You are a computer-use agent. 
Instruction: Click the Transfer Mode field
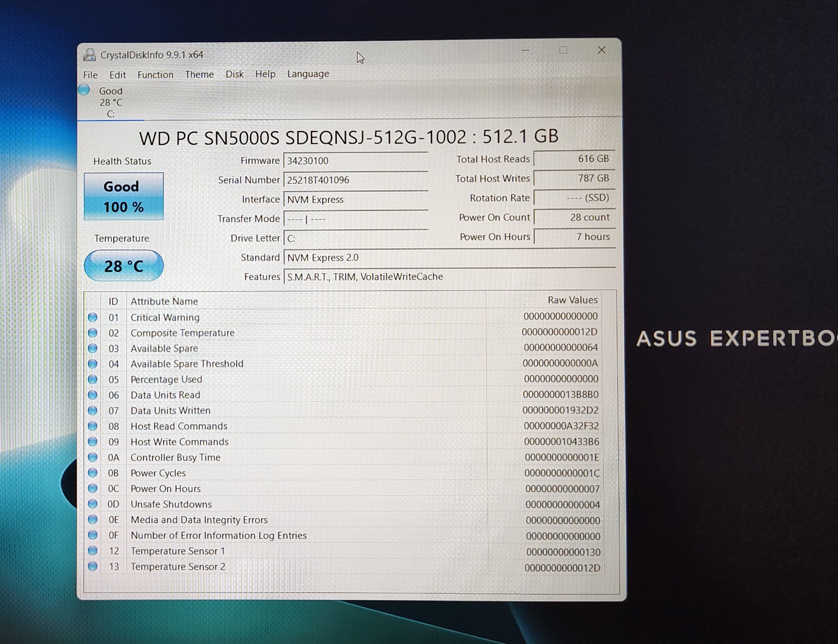(356, 219)
